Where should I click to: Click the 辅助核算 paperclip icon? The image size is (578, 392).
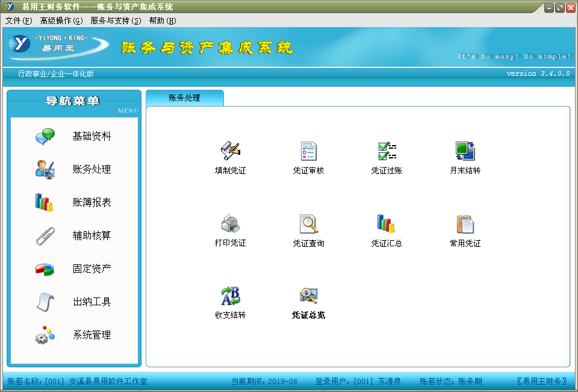tap(45, 235)
